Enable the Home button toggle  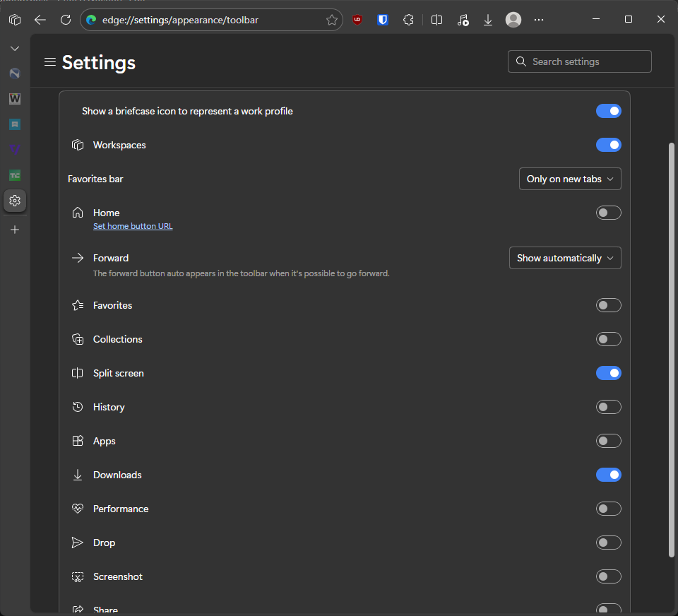(608, 213)
